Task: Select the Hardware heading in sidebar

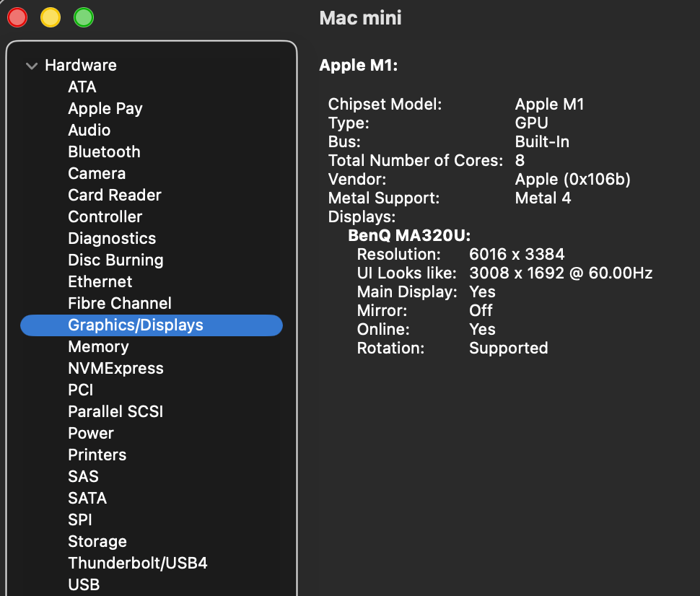Action: pos(81,65)
